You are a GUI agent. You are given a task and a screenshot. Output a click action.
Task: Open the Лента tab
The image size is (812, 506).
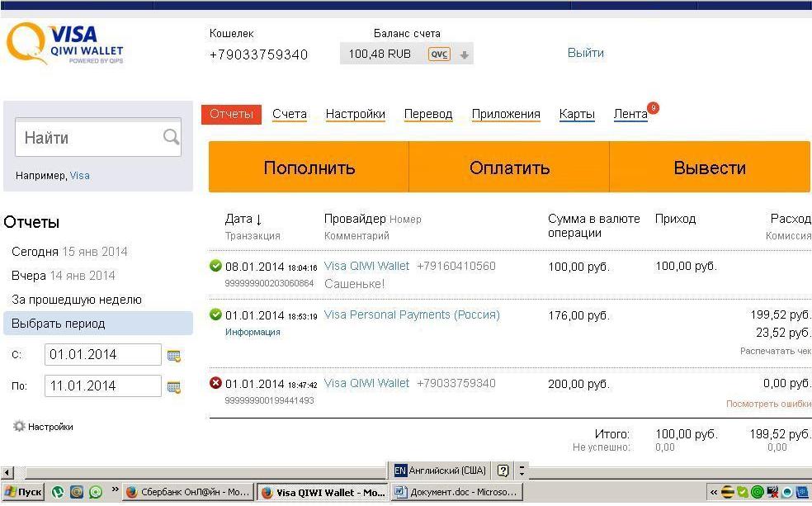630,114
